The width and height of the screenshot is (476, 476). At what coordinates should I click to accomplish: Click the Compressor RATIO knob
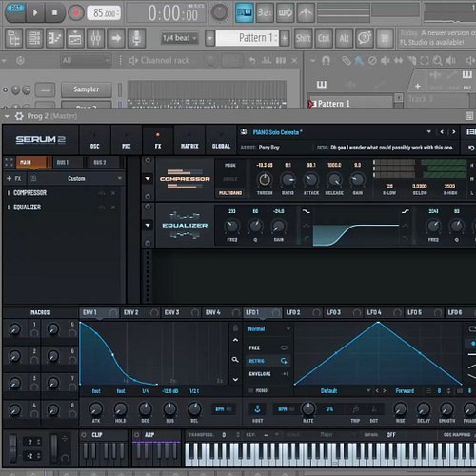click(x=288, y=180)
